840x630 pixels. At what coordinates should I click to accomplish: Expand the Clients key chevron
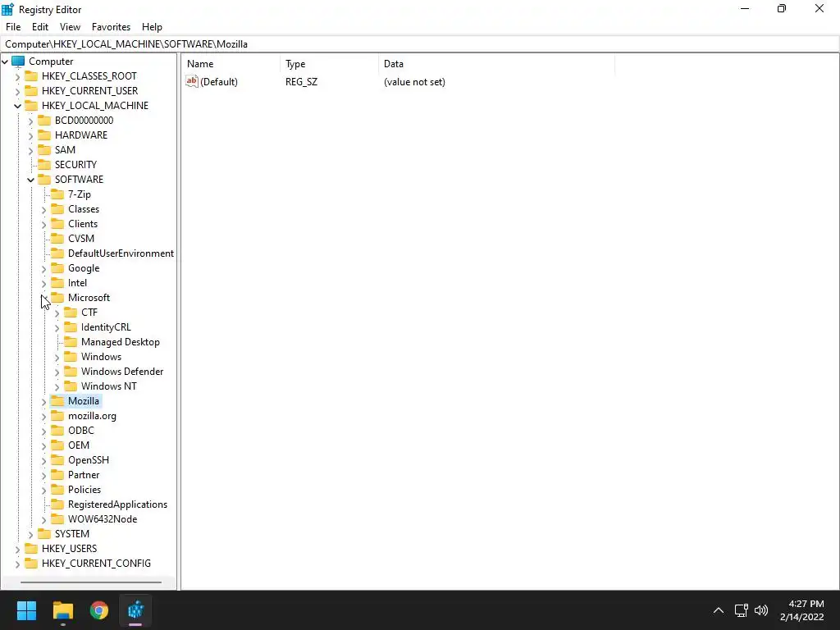(x=44, y=225)
